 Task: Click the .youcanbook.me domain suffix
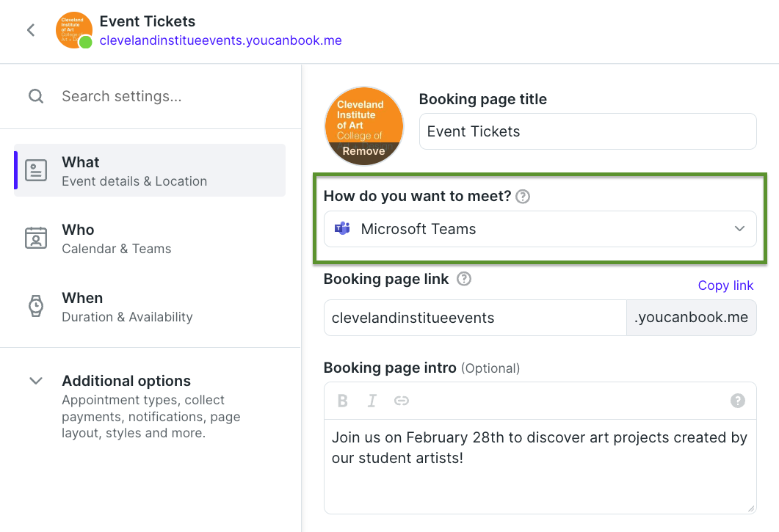(692, 318)
